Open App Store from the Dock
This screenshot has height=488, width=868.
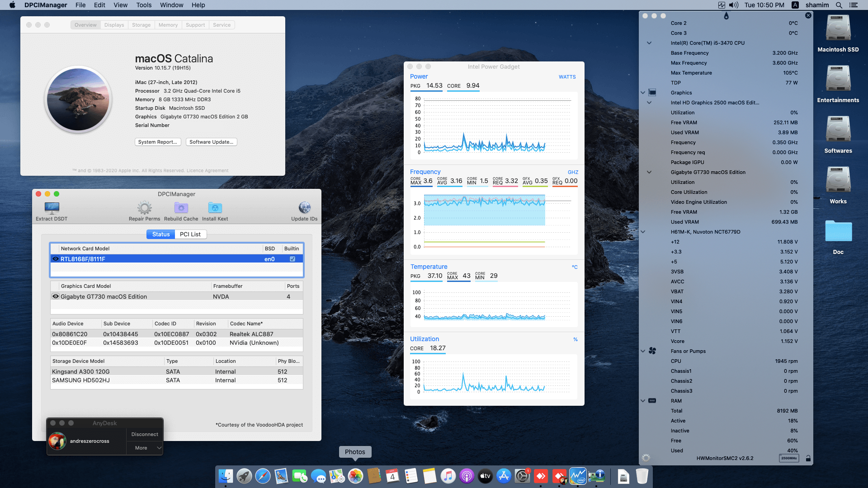coord(504,476)
